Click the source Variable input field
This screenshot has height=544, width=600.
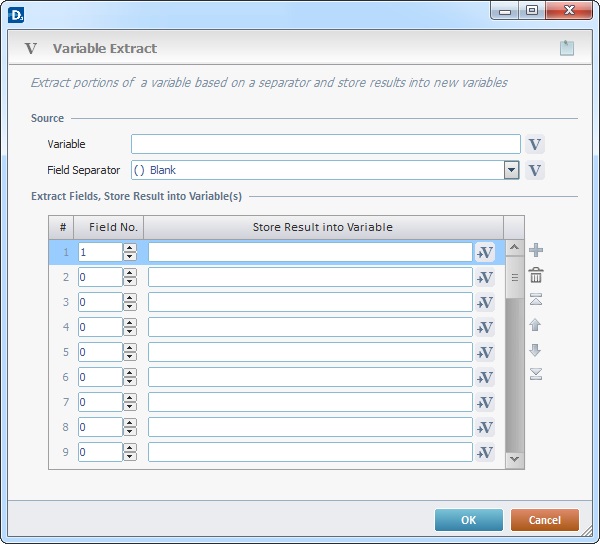coord(326,144)
